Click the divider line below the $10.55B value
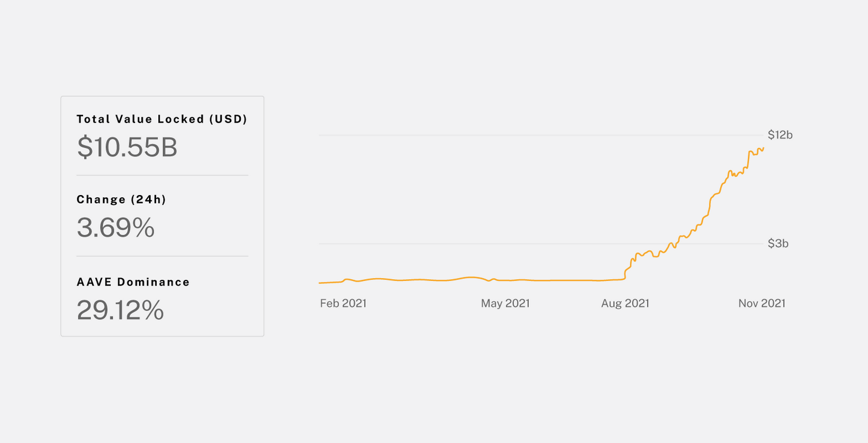This screenshot has height=443, width=868. [162, 175]
